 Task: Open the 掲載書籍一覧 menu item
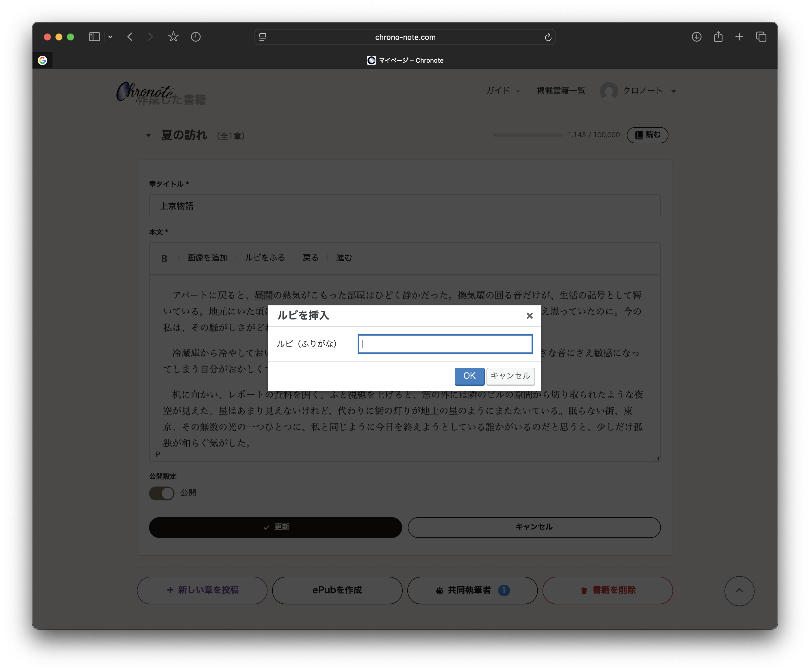click(561, 91)
